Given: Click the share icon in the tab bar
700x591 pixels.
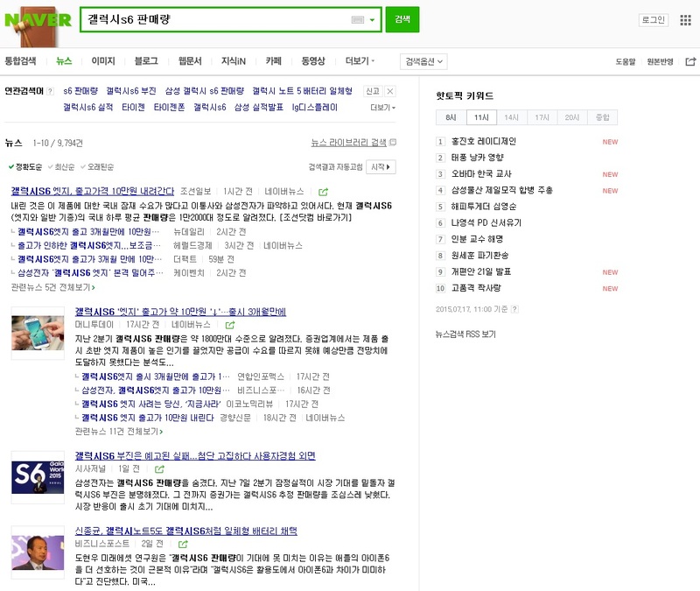Looking at the screenshot, I should pyautogui.click(x=690, y=61).
